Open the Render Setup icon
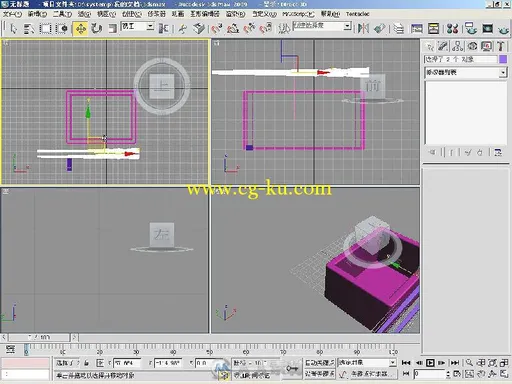This screenshot has width=512, height=384. click(471, 29)
